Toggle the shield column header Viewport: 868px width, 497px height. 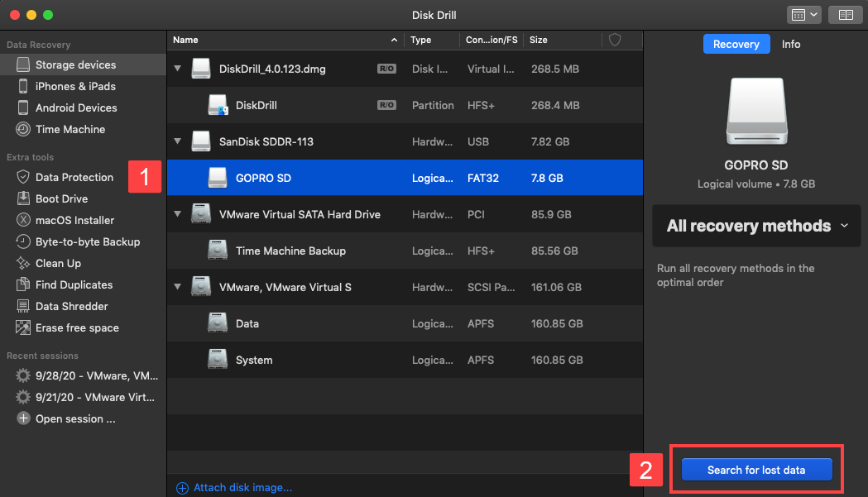click(613, 40)
